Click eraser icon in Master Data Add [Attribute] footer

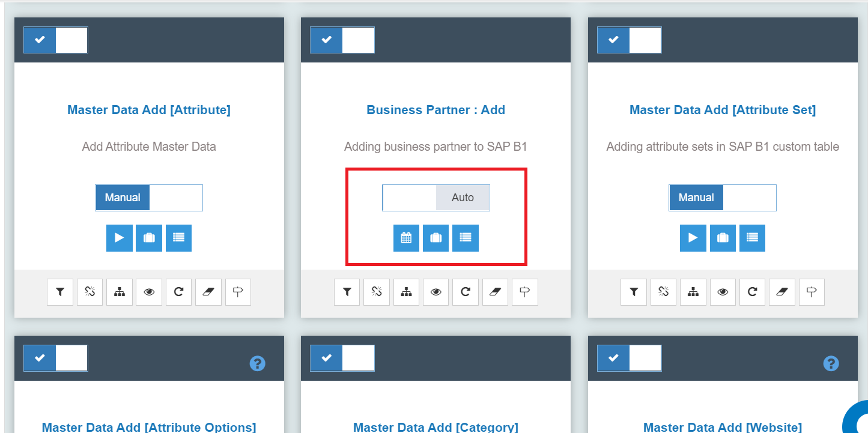coord(208,292)
